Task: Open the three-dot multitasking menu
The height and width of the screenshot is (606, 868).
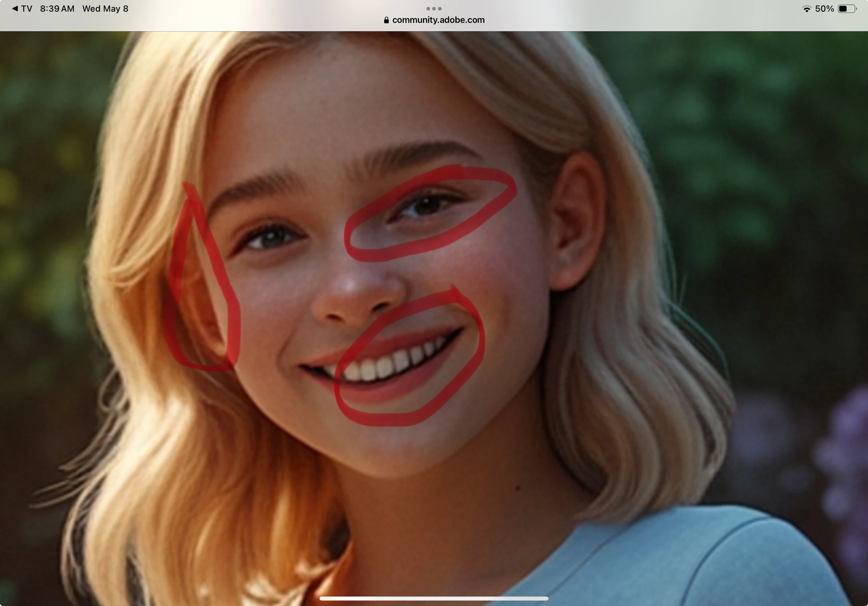Action: pyautogui.click(x=434, y=8)
